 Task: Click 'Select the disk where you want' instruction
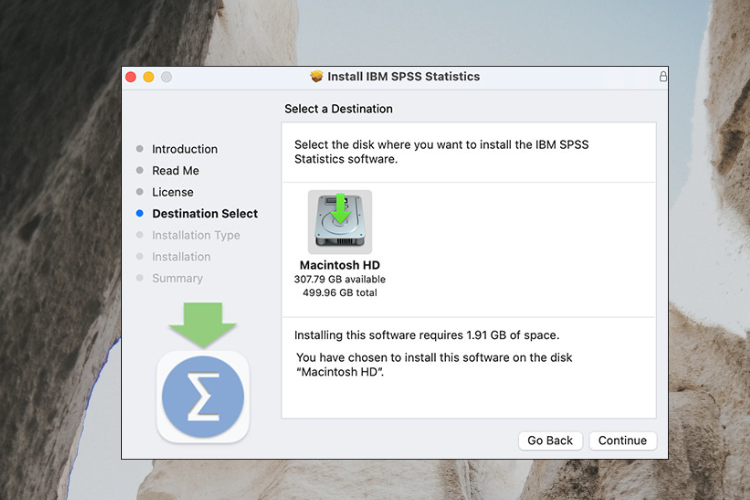click(441, 152)
